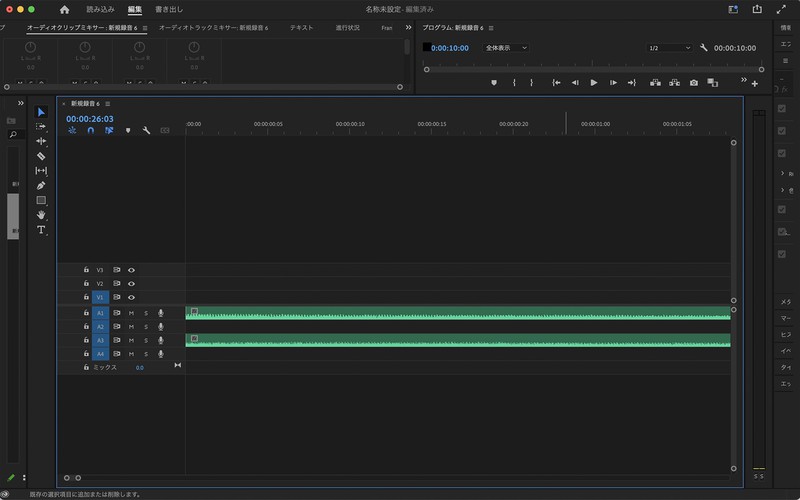The width and height of the screenshot is (800, 500).
Task: Toggle nest-or-individual-clips insert mode
Action: click(x=72, y=131)
